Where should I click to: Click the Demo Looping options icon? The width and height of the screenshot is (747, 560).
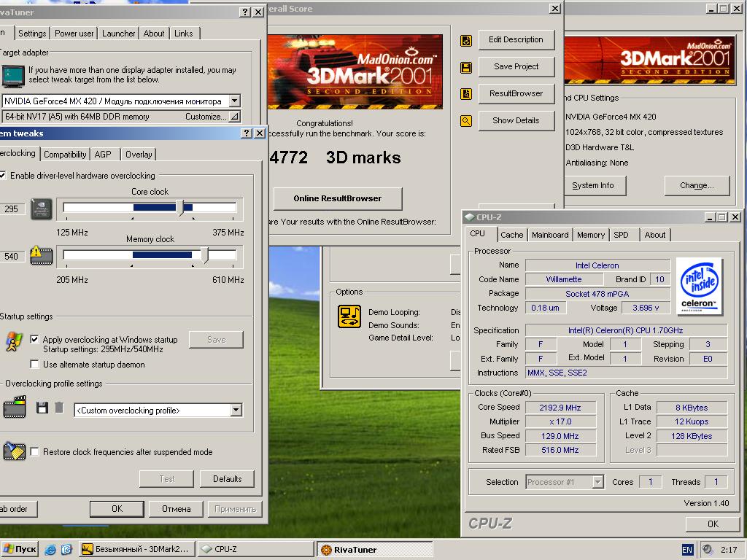349,316
